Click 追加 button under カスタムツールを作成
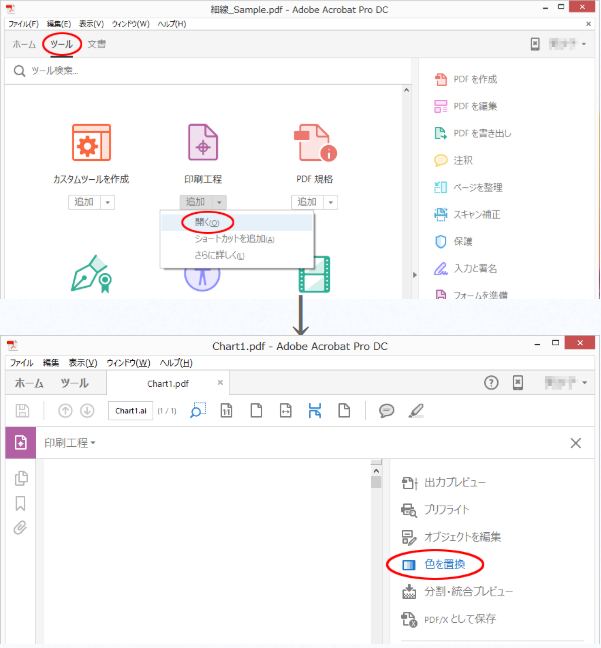This screenshot has width=601, height=648. click(x=84, y=202)
